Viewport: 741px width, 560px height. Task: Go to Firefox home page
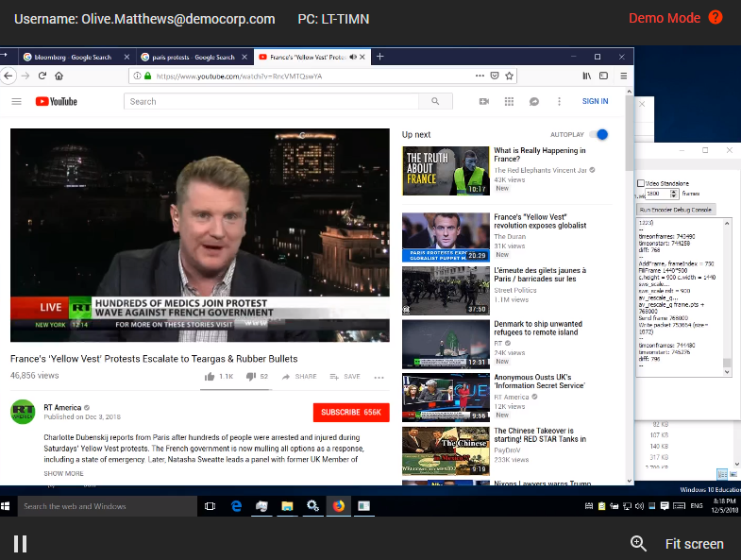tap(59, 76)
